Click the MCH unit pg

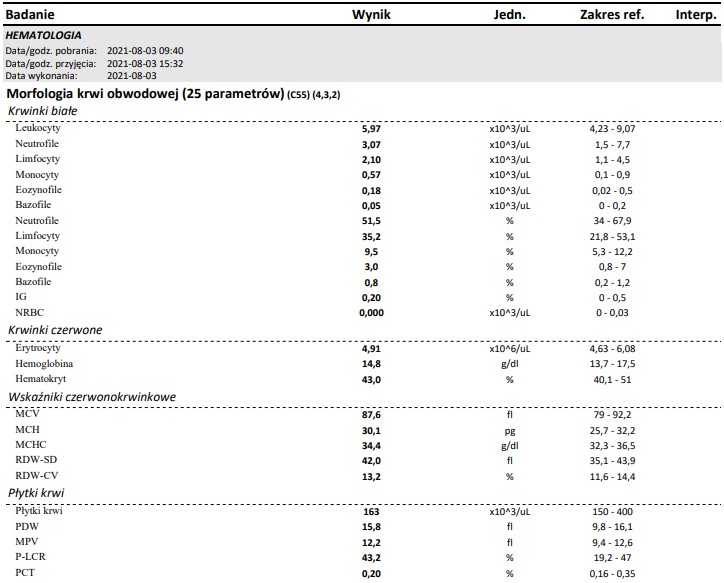(510, 431)
